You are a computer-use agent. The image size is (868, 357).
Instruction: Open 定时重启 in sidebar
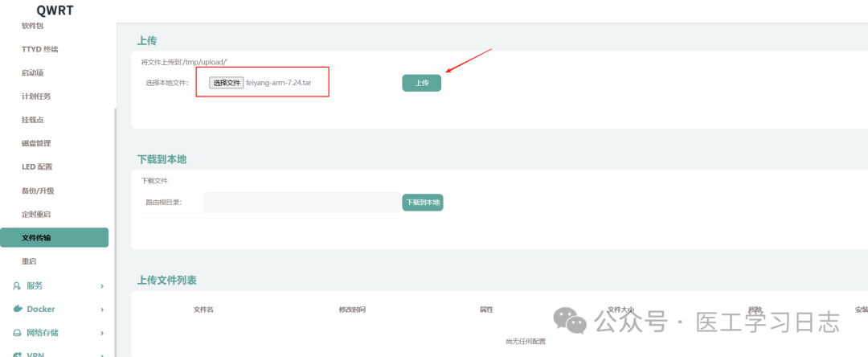(36, 214)
